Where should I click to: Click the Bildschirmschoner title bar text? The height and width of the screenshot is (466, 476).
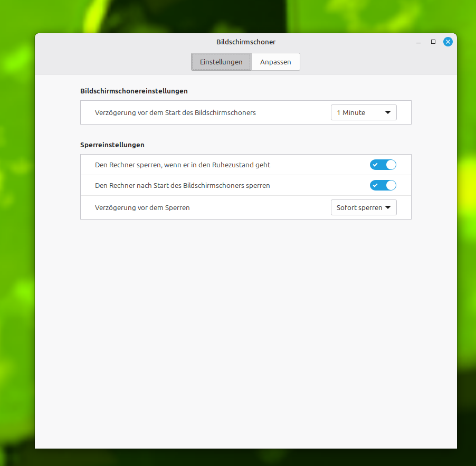pyautogui.click(x=245, y=42)
